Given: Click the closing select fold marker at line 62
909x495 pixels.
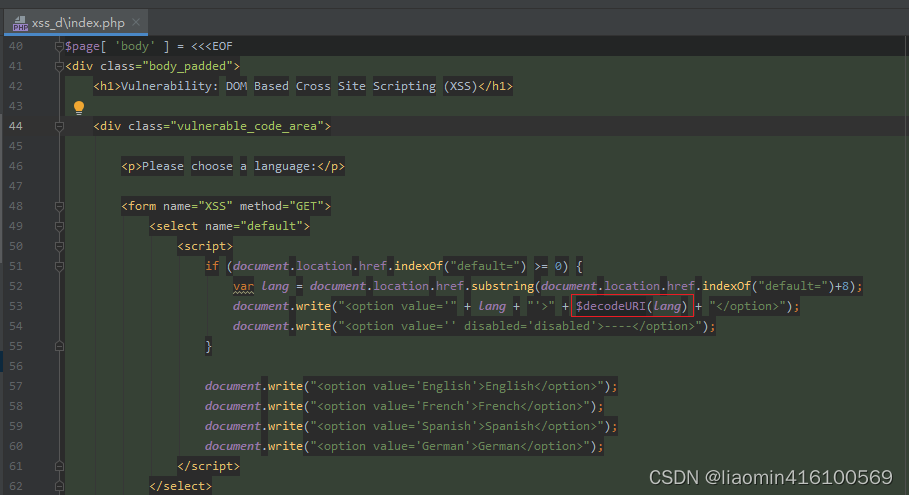Looking at the screenshot, I should pos(59,486).
